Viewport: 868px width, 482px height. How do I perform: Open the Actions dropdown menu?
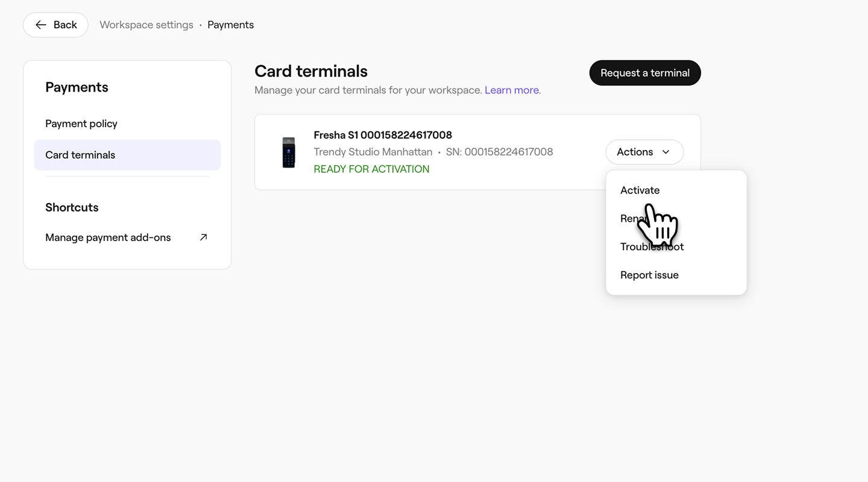pyautogui.click(x=644, y=152)
